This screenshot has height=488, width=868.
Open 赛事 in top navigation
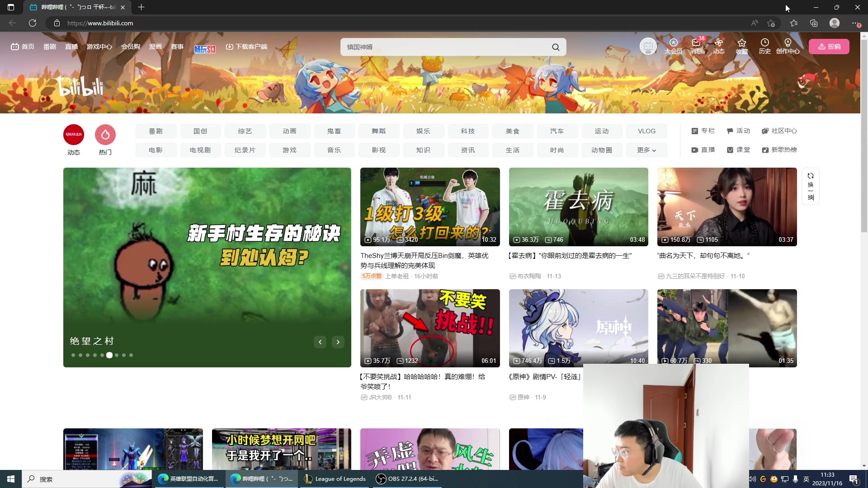177,47
